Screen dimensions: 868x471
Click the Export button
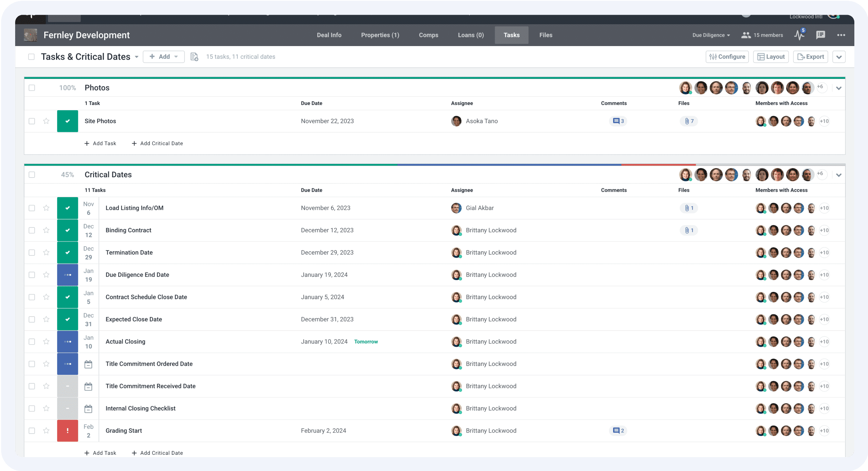[x=810, y=57]
